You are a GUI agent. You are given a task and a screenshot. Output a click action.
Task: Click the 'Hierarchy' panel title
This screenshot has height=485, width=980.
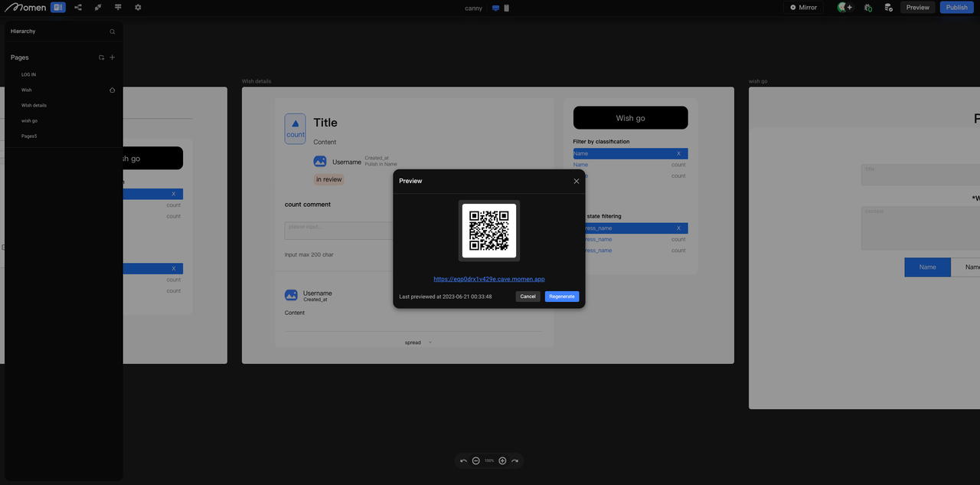click(23, 31)
